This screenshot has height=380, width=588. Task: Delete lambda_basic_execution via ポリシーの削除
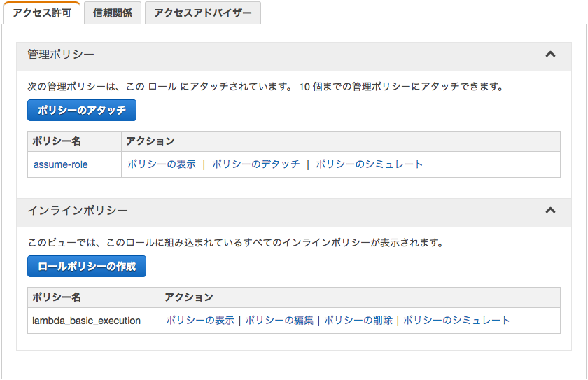tap(358, 320)
